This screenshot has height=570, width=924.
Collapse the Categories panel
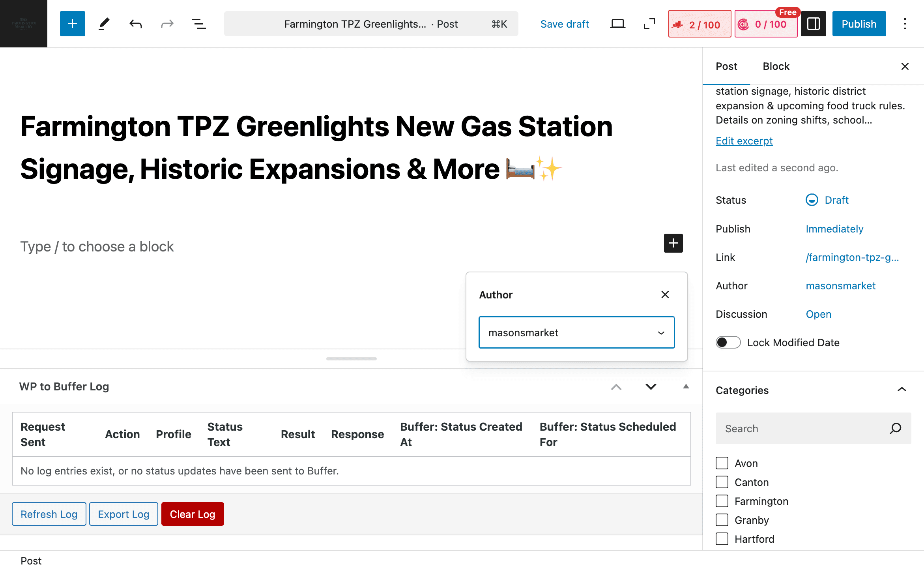(902, 390)
